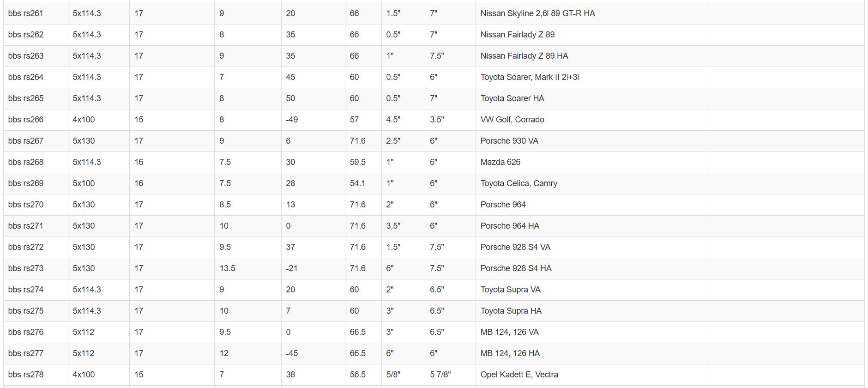The height and width of the screenshot is (388, 868).
Task: Click the -21 offset cell
Action: 313,268
